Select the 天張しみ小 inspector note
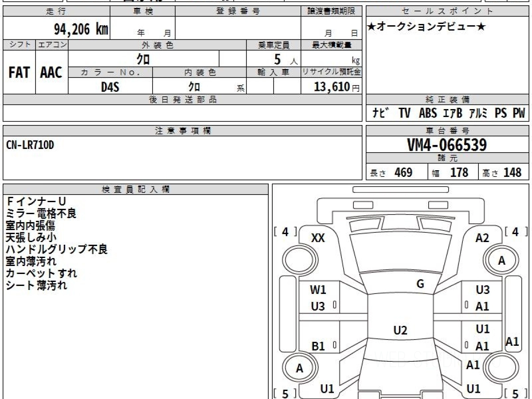 31,238
